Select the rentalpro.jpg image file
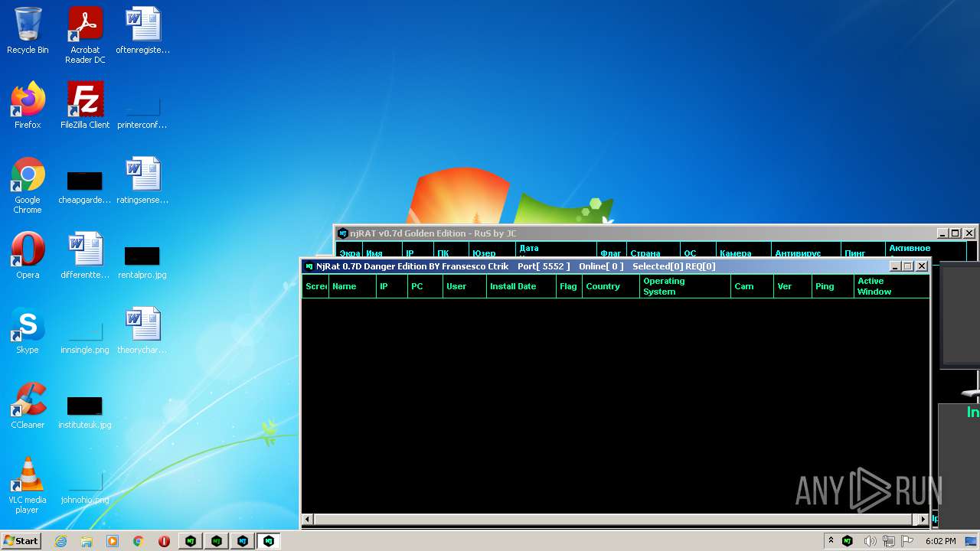The image size is (980, 551). click(142, 261)
